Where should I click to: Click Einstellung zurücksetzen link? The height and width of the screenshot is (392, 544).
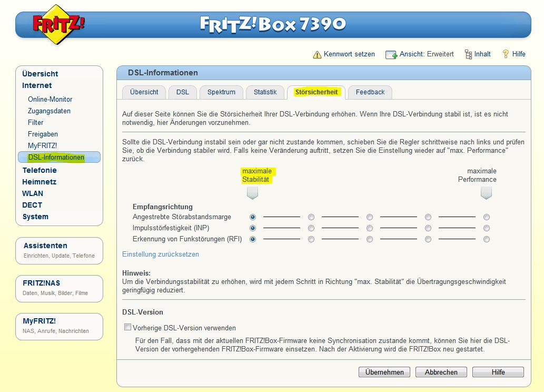pos(161,254)
